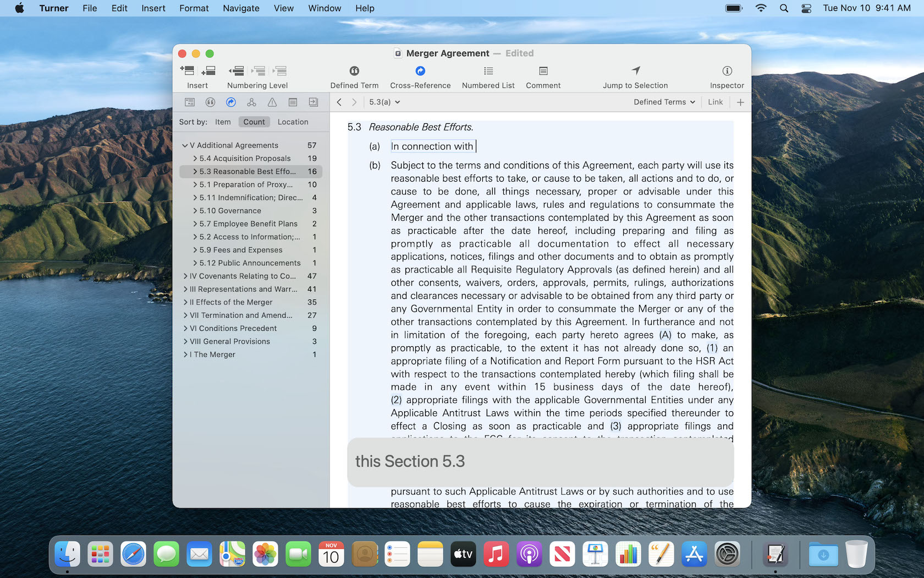
Task: Open the warnings sidebar tab (triangle icon)
Action: [x=272, y=102]
